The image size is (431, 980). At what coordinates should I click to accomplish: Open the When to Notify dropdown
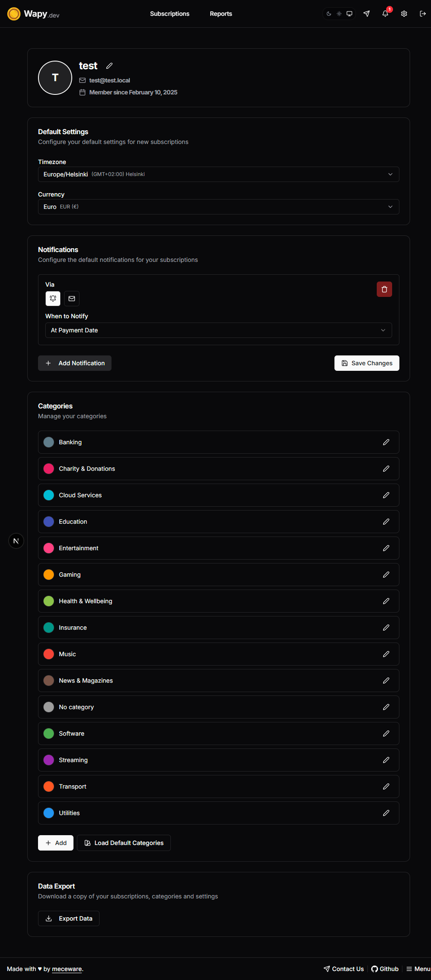pos(219,330)
